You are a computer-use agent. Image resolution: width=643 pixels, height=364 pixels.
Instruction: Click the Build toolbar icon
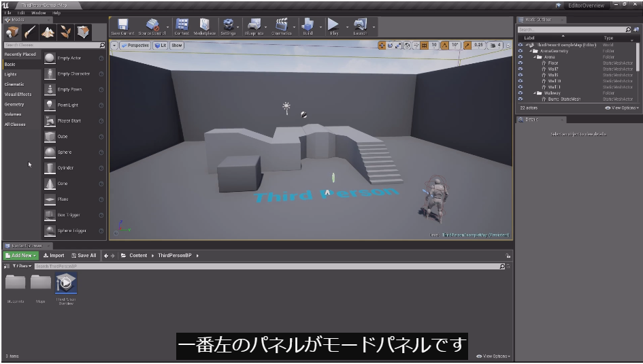tap(308, 27)
